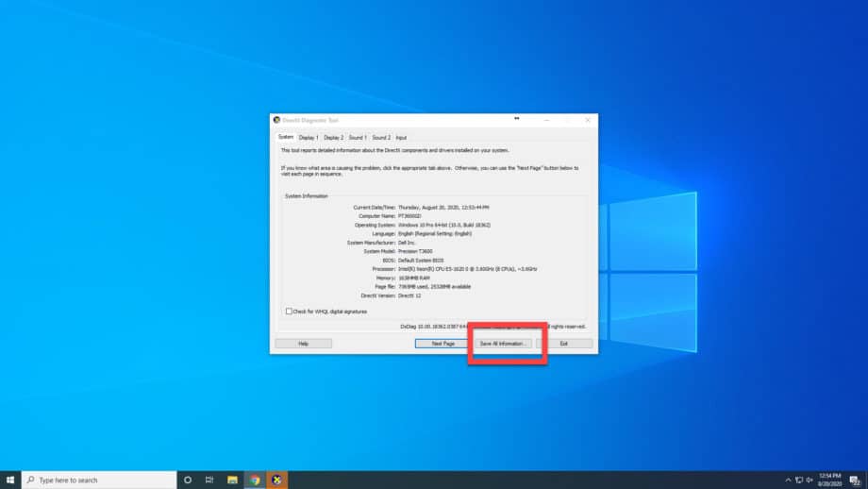Open Cortana from the taskbar
The width and height of the screenshot is (868, 489).
point(188,480)
